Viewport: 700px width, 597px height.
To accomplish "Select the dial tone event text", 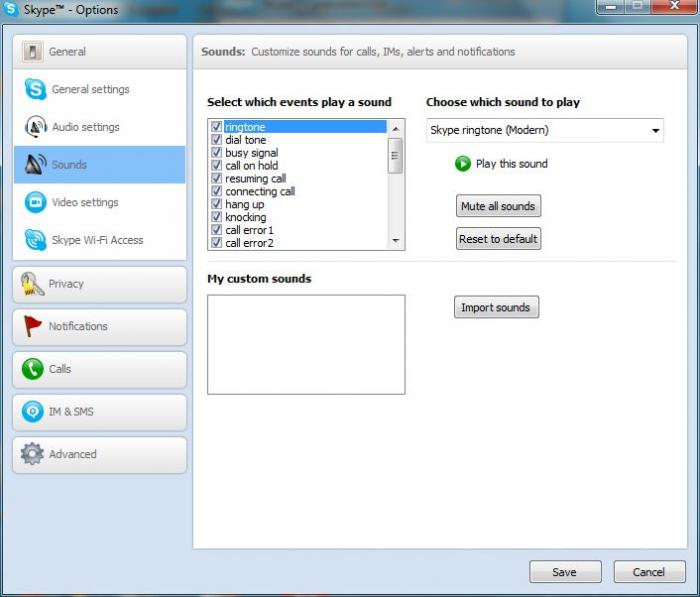I will pos(246,140).
